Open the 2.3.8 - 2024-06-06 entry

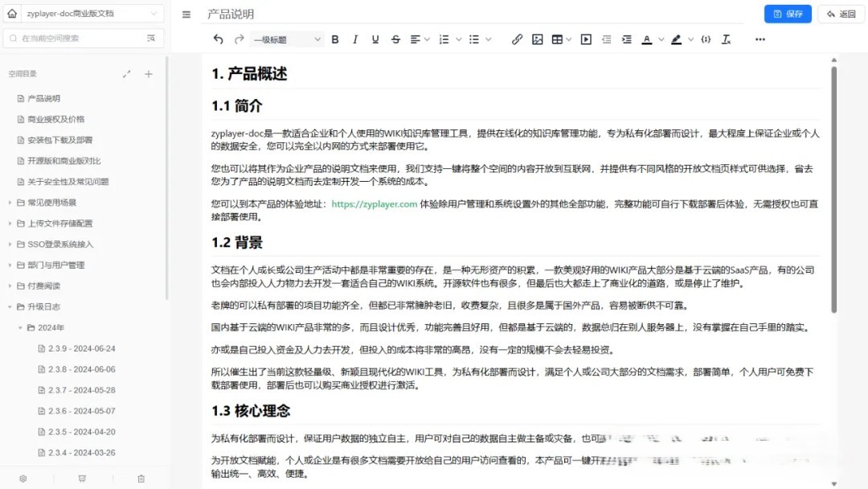[x=83, y=369]
